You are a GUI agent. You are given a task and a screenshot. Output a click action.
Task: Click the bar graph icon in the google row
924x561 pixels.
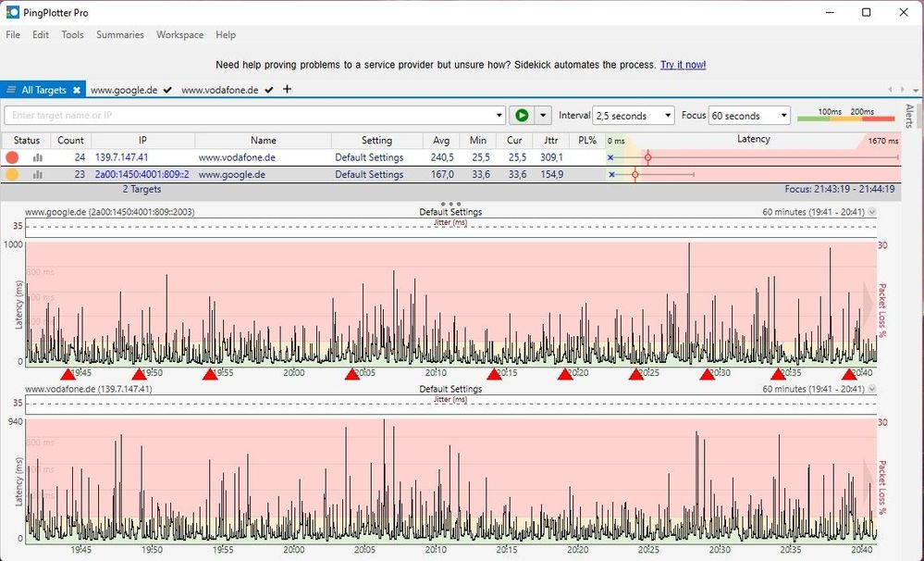point(38,174)
